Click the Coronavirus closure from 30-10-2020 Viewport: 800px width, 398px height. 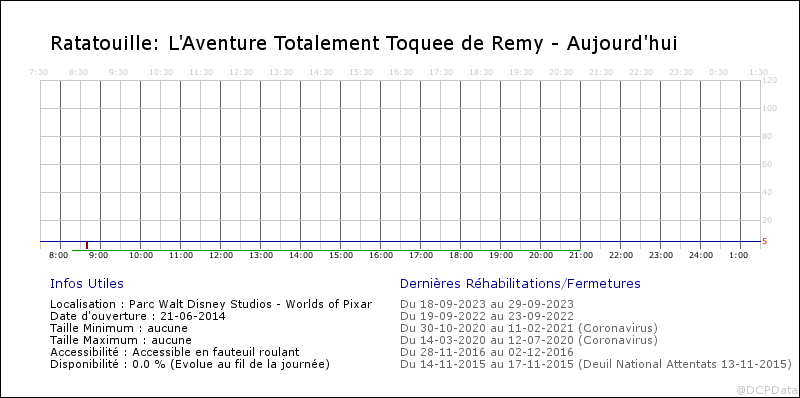[x=529, y=328]
